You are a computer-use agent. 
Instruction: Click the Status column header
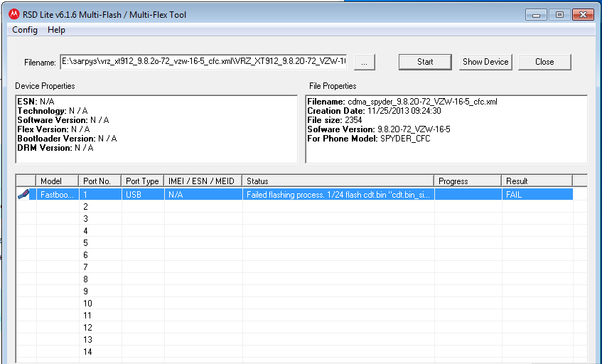click(x=338, y=181)
